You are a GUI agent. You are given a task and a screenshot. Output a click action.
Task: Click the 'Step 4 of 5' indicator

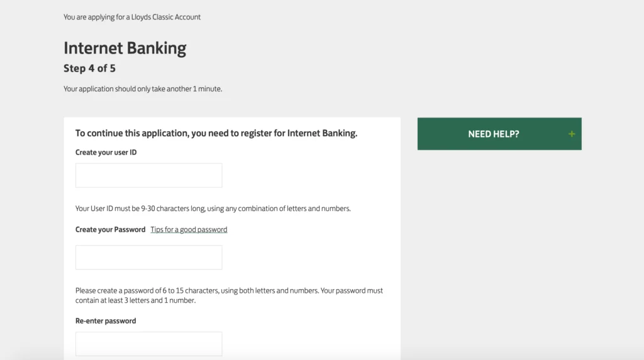click(89, 68)
